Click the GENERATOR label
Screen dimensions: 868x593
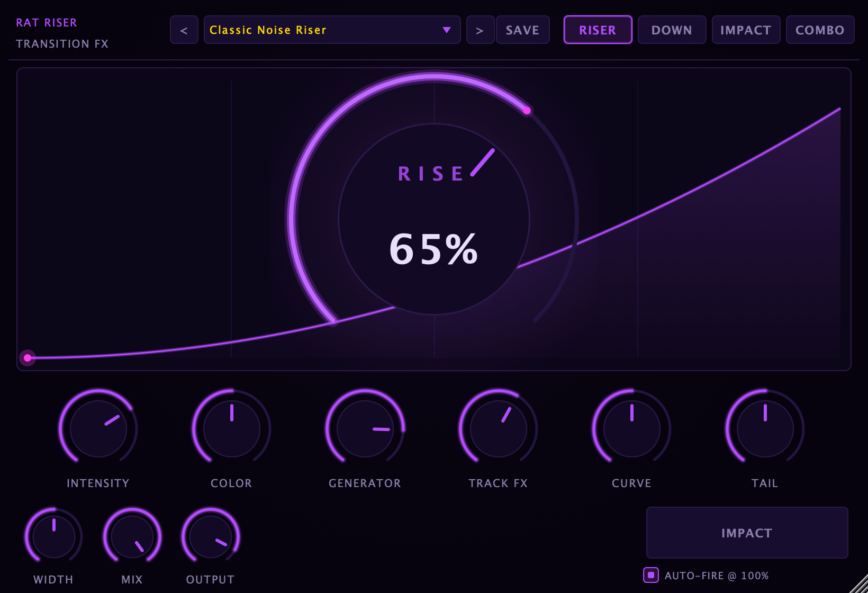click(365, 483)
